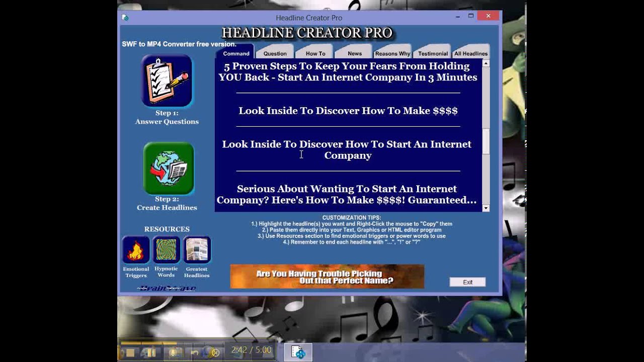Click headline 'Look Inside To Discover How To Start'
Image resolution: width=644 pixels, height=362 pixels.
click(x=347, y=150)
